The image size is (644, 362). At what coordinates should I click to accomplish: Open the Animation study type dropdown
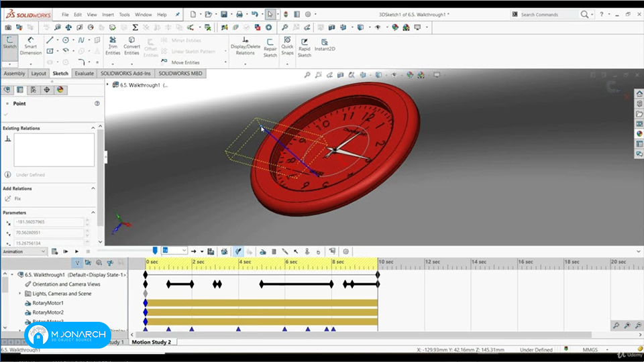[x=24, y=251]
